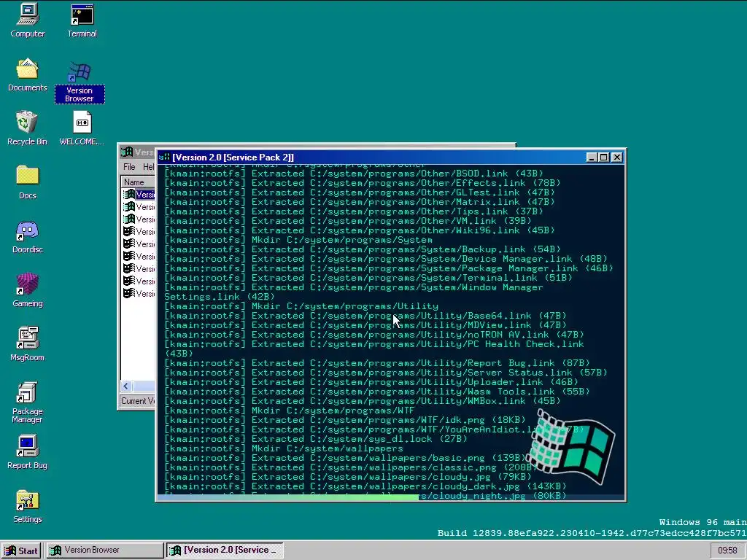Open the Docs folder on desktop
Screen dimensions: 747x560
pos(27,182)
